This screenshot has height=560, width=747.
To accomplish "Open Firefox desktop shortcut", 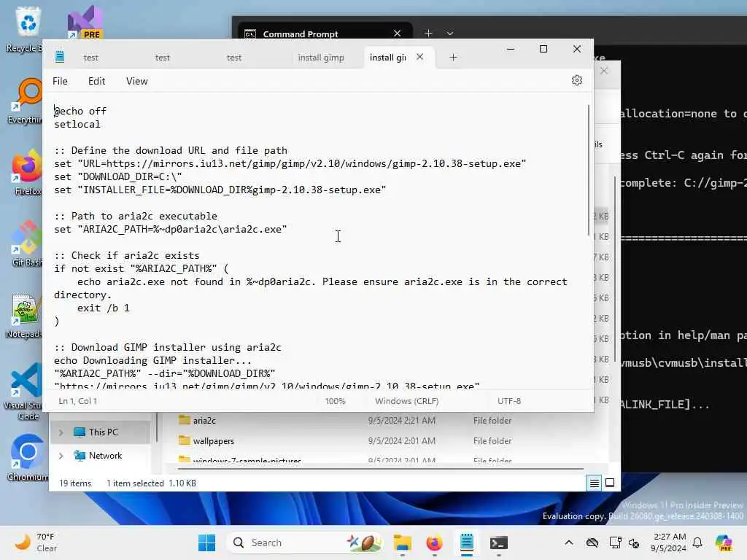I will tap(26, 172).
